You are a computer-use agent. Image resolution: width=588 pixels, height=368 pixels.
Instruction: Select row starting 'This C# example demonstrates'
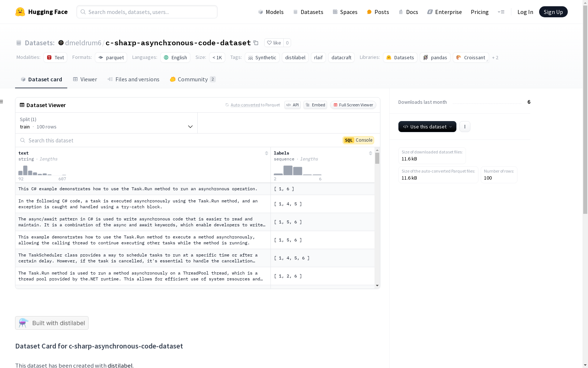click(x=195, y=189)
